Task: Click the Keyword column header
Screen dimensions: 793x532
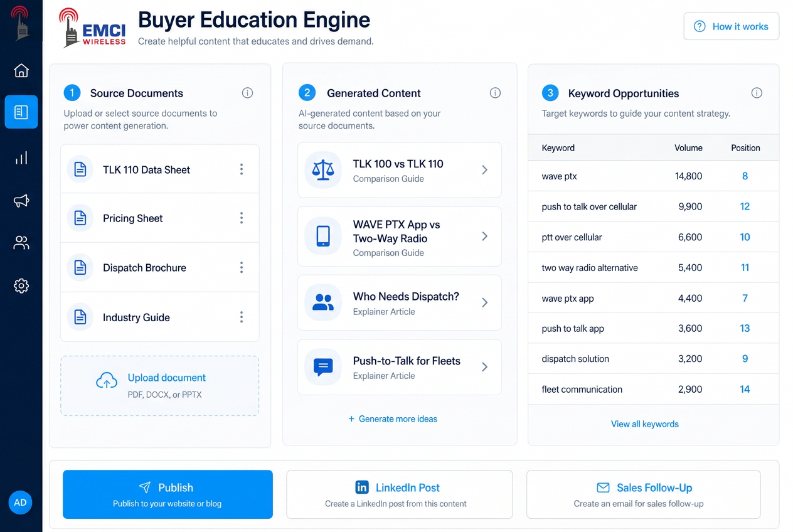Action: [558, 148]
